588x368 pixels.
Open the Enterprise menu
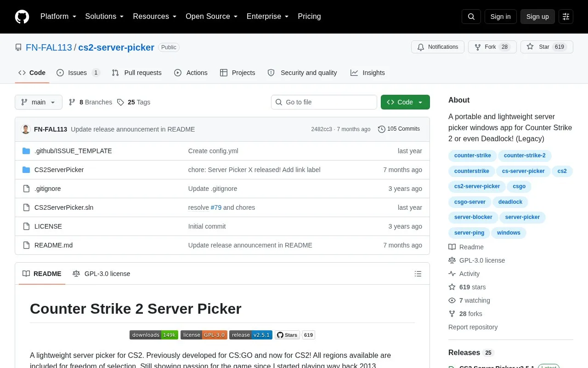(268, 17)
